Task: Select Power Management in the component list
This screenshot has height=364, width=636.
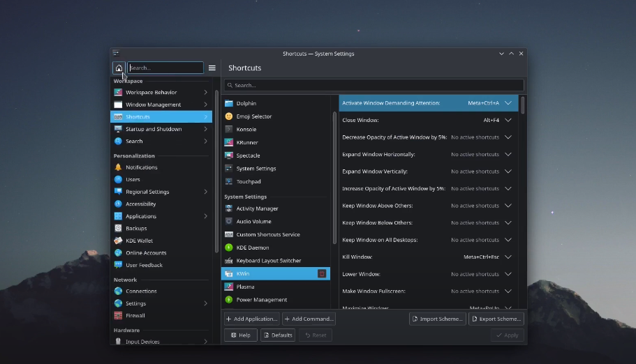Action: coord(261,300)
